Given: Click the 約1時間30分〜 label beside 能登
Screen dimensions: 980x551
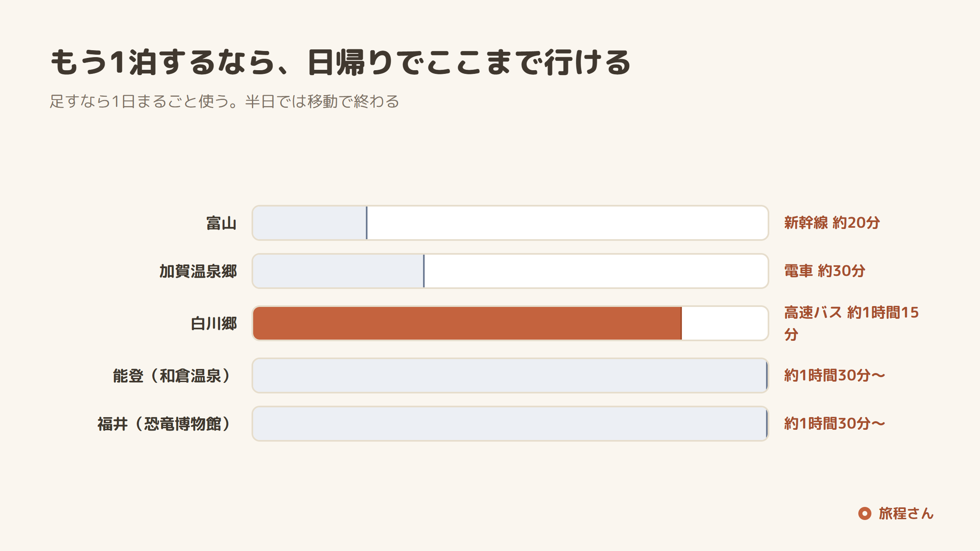Looking at the screenshot, I should coord(835,375).
